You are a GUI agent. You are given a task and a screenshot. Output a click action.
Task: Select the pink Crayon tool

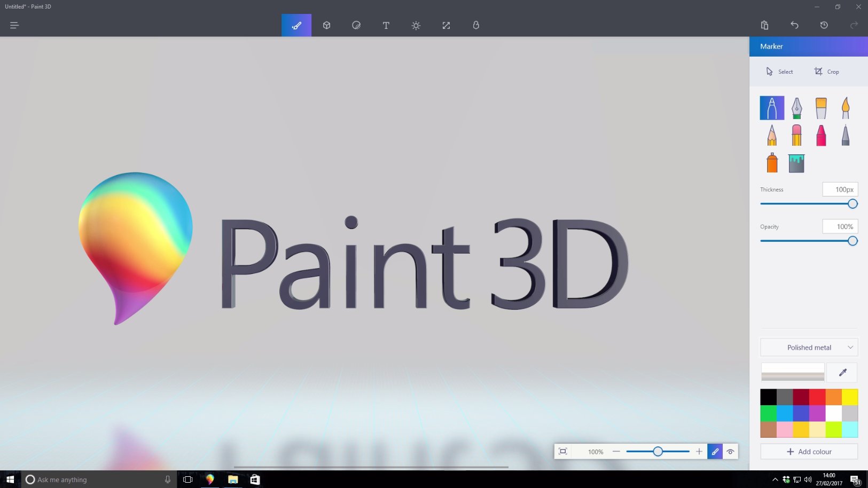821,136
